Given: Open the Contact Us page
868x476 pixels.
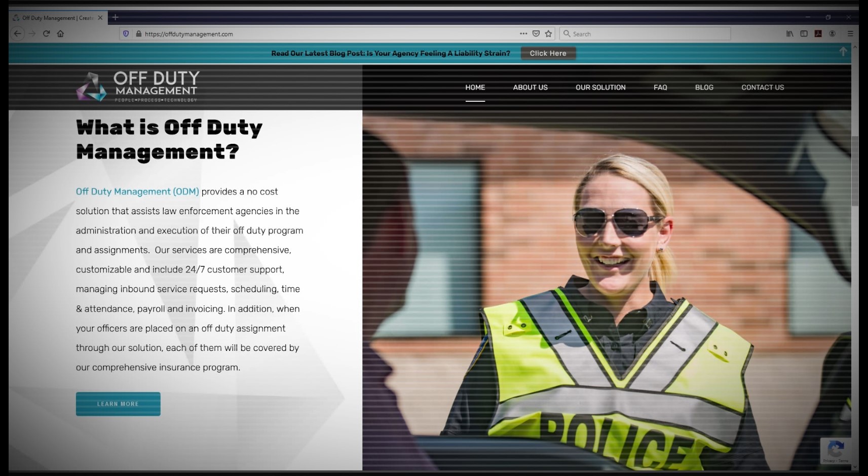Looking at the screenshot, I should tap(762, 88).
